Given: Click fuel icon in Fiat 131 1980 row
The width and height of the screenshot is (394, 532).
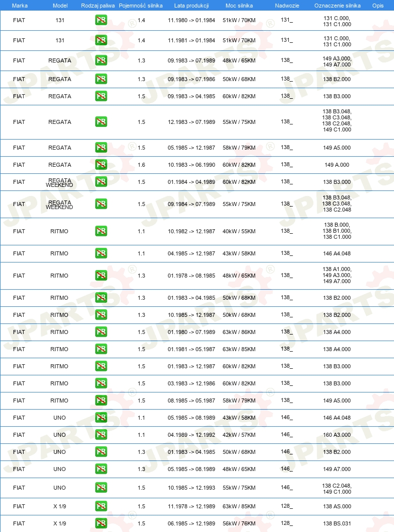Looking at the screenshot, I should (x=101, y=20).
